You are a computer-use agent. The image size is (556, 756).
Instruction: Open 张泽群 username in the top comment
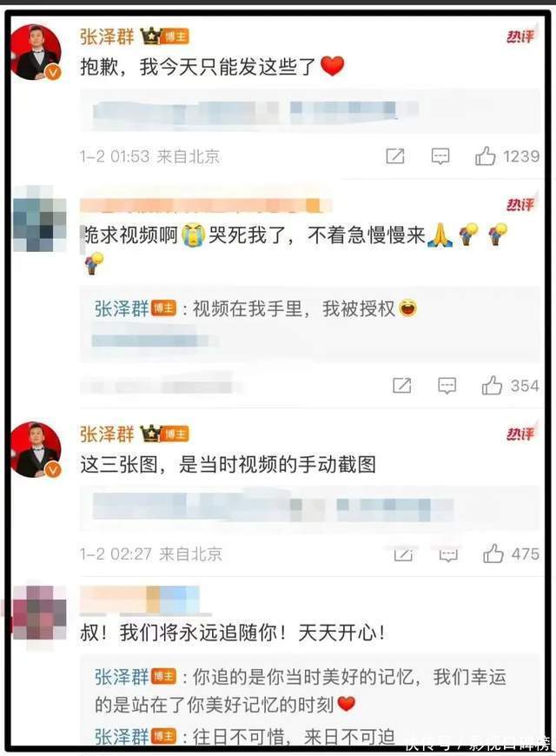pos(107,36)
